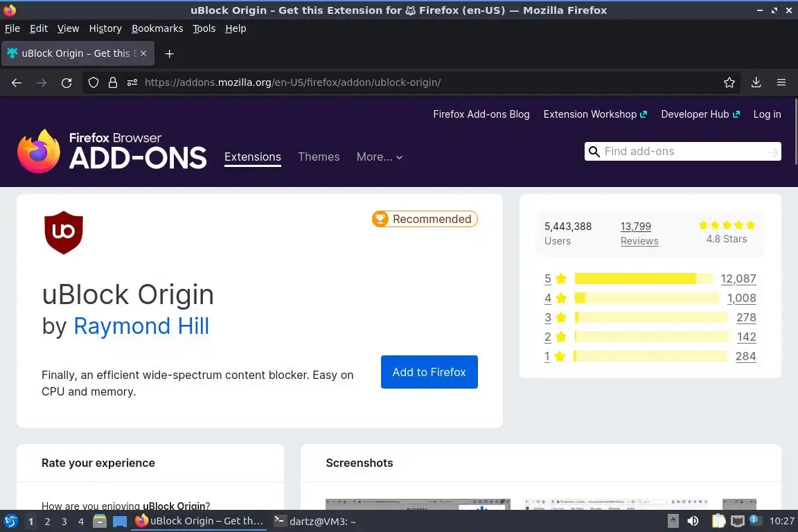Open the 12,087 five-star reviews count

pos(738,278)
